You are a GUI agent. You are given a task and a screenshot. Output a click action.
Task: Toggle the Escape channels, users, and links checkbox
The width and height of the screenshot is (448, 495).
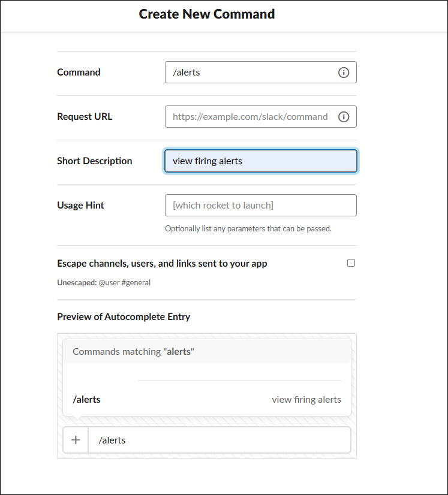coord(351,262)
